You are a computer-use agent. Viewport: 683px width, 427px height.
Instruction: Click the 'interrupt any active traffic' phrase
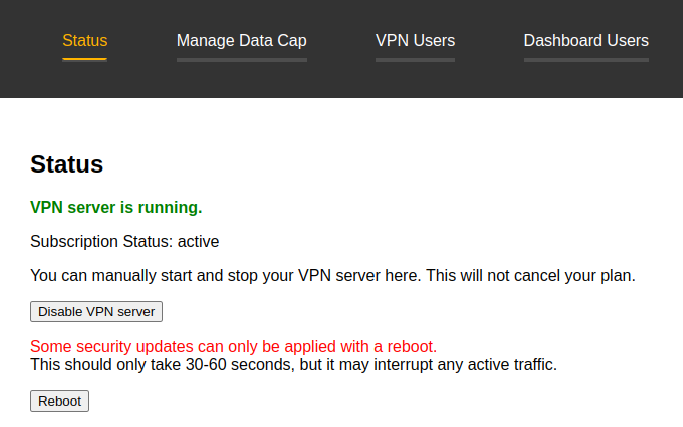(x=466, y=364)
